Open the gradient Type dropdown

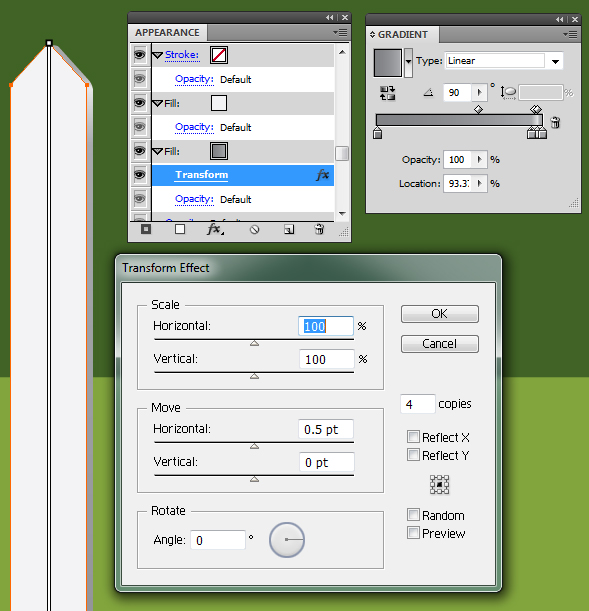click(555, 62)
